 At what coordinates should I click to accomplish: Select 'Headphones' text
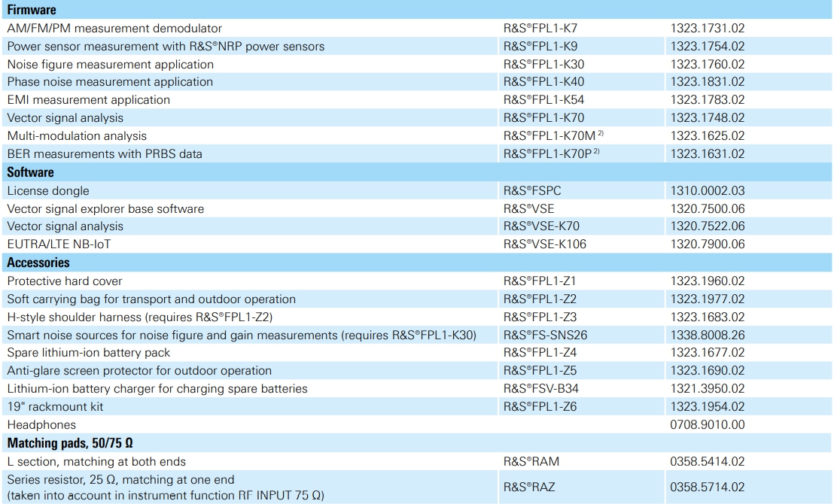(41, 425)
